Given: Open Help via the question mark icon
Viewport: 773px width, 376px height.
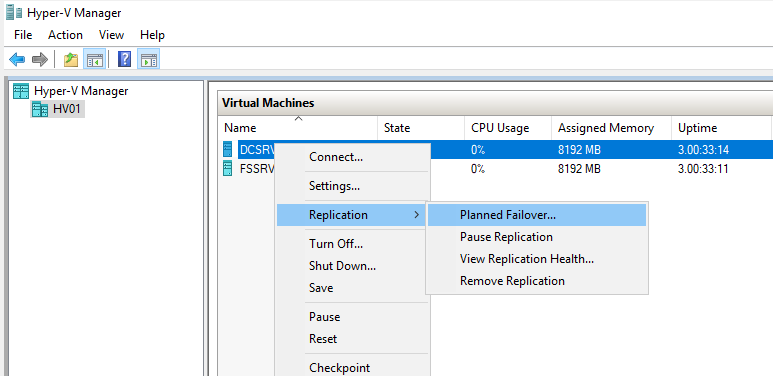Looking at the screenshot, I should click(124, 60).
